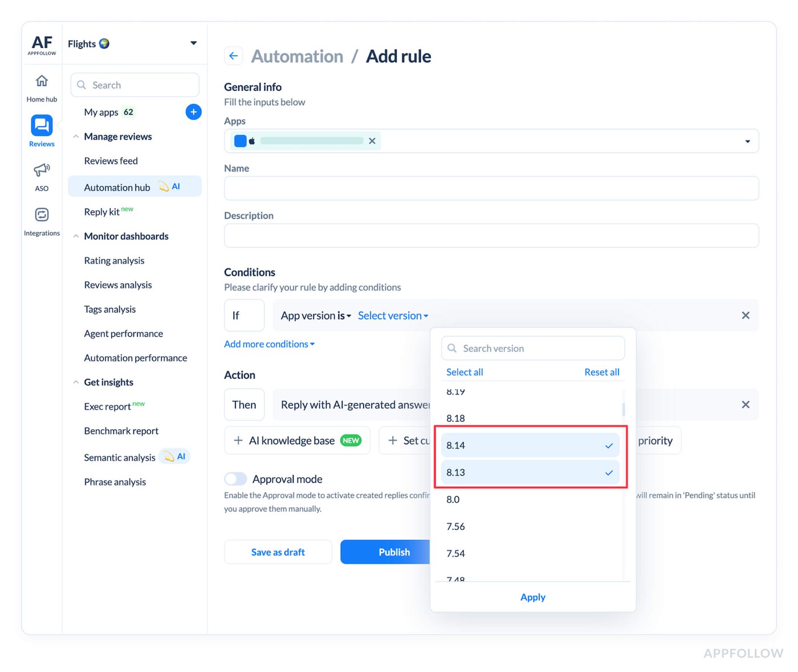Viewport: 798px width, 672px height.
Task: Click Apply in the version popup
Action: [x=532, y=597]
